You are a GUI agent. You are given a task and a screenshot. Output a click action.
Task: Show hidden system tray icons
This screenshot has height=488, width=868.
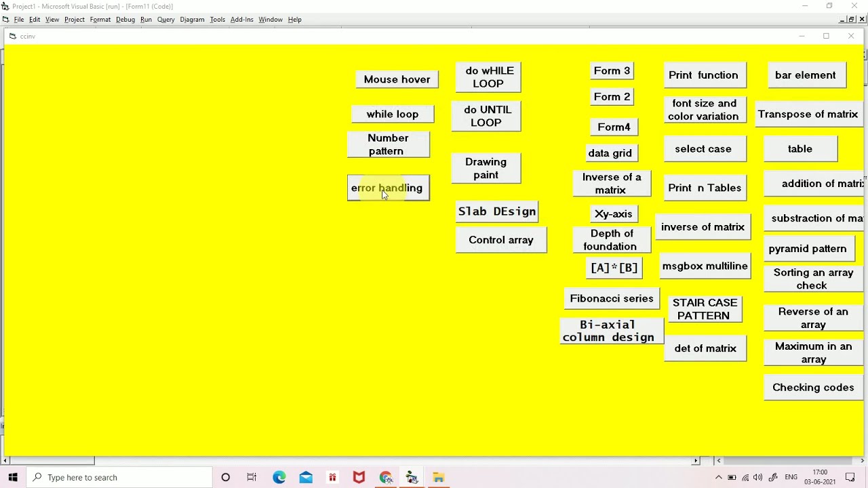[719, 477]
